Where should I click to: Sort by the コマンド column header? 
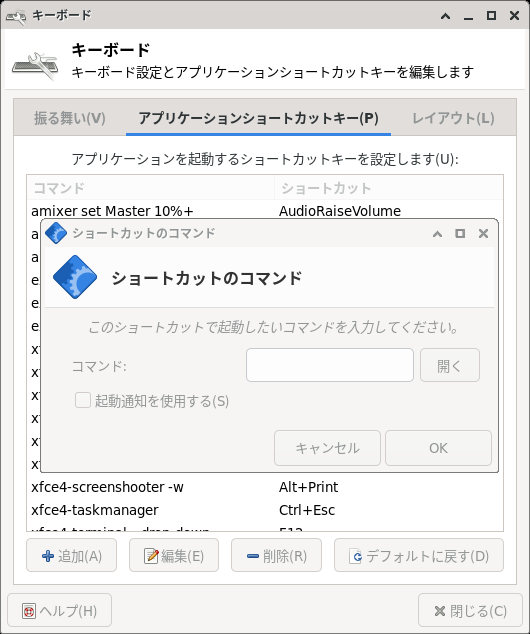tap(151, 188)
